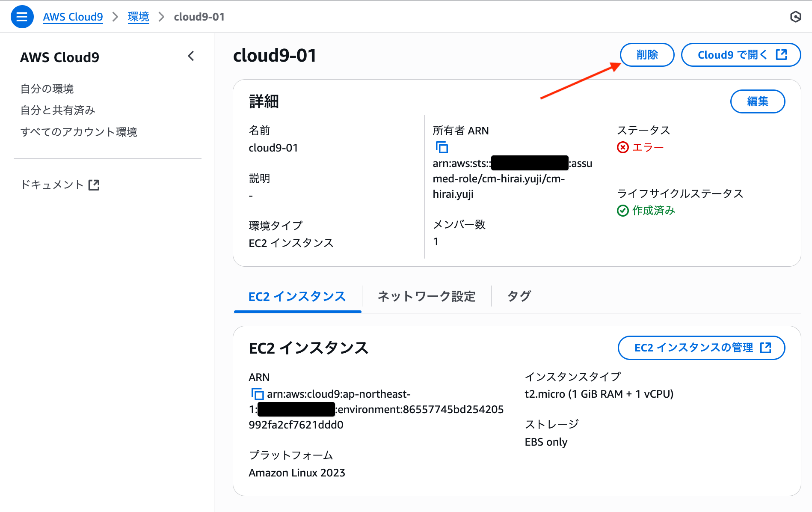
Task: Click the 詳細 section heading
Action: pos(264,101)
